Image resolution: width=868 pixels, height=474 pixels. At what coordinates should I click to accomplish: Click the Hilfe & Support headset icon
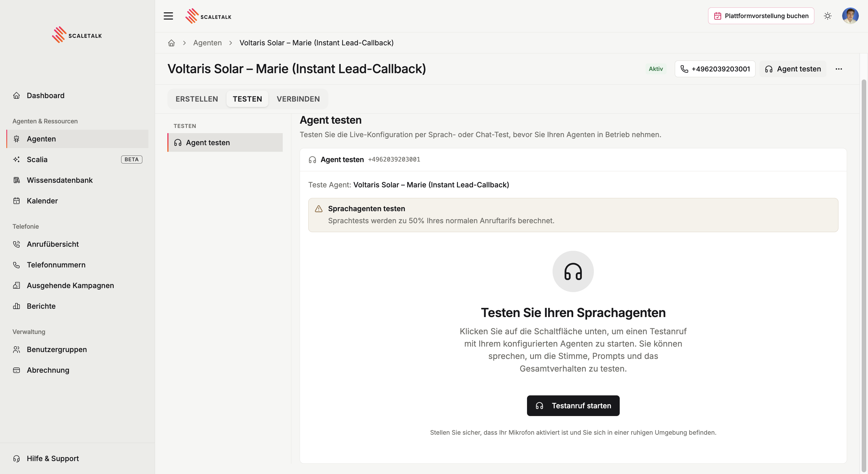(17, 459)
